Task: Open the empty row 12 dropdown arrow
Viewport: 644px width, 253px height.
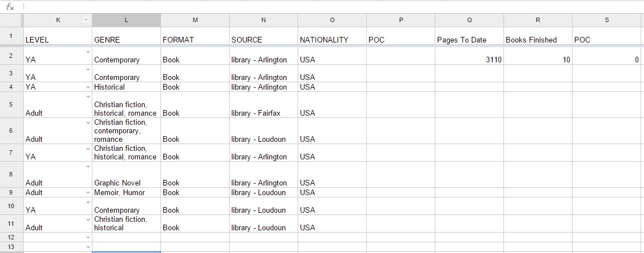Action: [x=88, y=237]
